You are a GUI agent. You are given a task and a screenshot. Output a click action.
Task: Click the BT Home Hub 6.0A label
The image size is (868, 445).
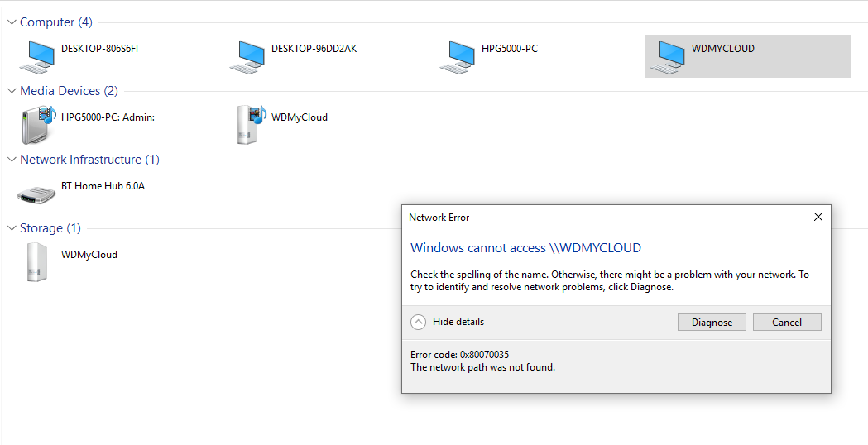[x=103, y=186]
